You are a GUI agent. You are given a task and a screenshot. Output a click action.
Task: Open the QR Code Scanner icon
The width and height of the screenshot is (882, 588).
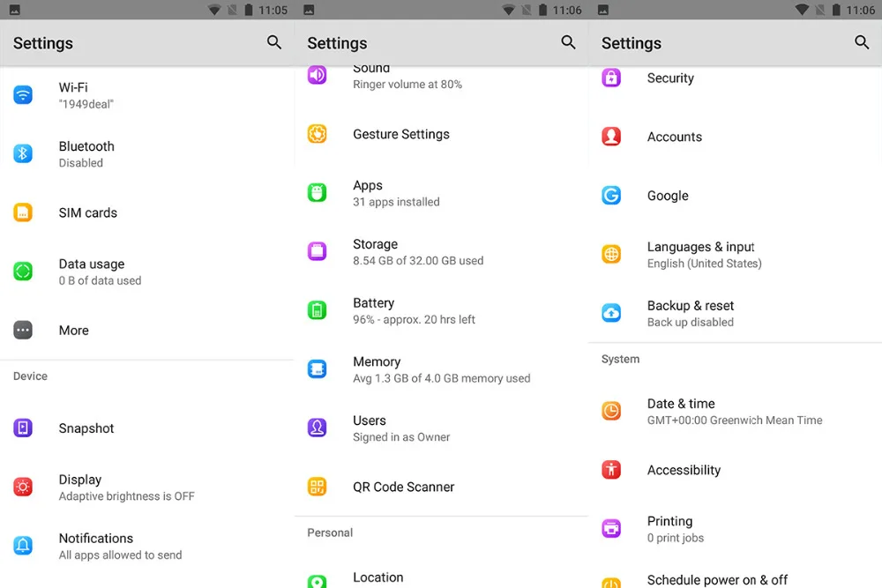[x=318, y=487]
